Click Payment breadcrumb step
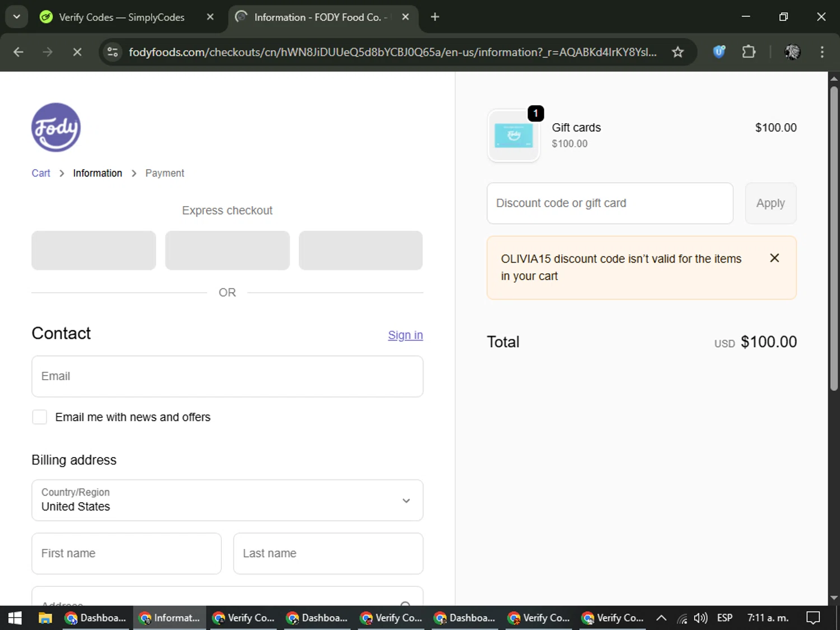Image resolution: width=840 pixels, height=630 pixels. 165,173
